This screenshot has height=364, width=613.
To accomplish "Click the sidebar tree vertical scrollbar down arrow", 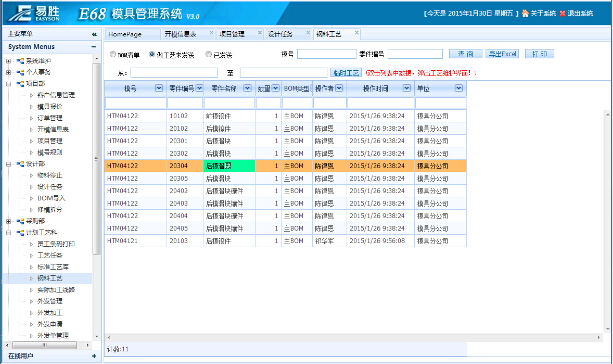I will coord(96,336).
